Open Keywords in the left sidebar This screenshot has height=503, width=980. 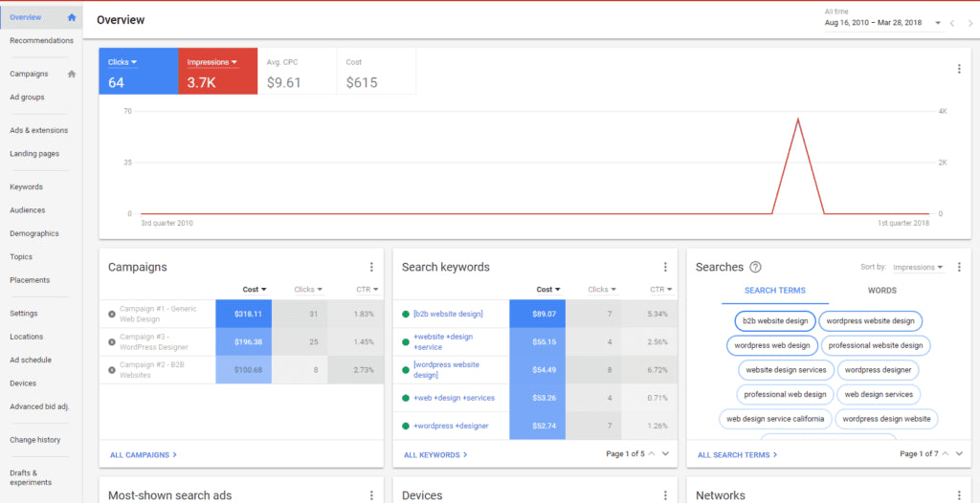click(x=26, y=186)
